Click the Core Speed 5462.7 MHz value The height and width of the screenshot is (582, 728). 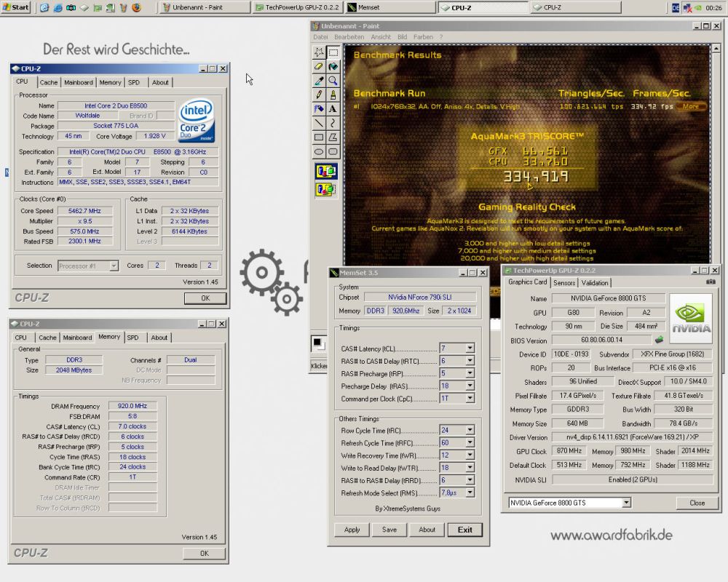84,211
